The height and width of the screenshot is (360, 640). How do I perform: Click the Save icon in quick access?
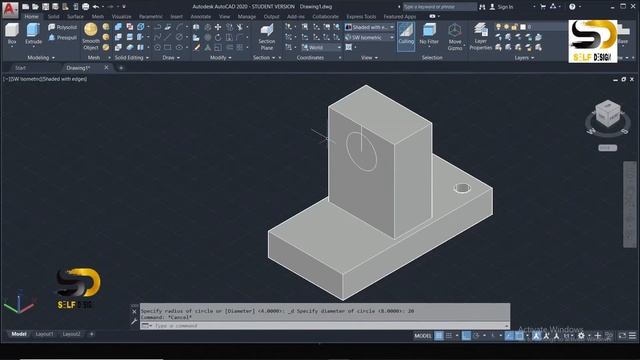[x=45, y=7]
